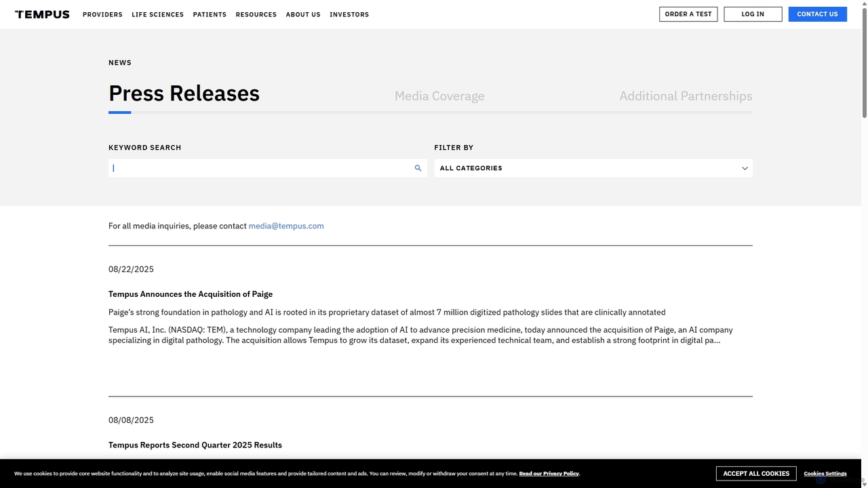The height and width of the screenshot is (488, 868).
Task: Switch to the Media Coverage tab
Action: coord(439,96)
